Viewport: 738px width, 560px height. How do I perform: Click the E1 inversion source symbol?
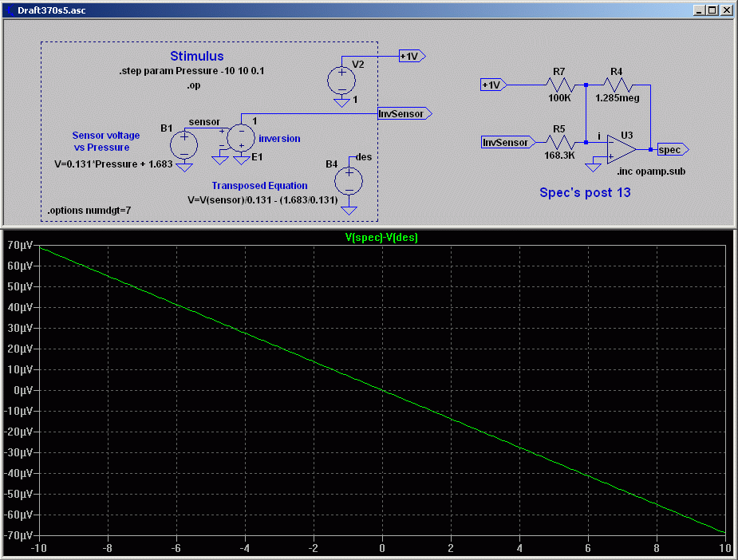coord(241,138)
